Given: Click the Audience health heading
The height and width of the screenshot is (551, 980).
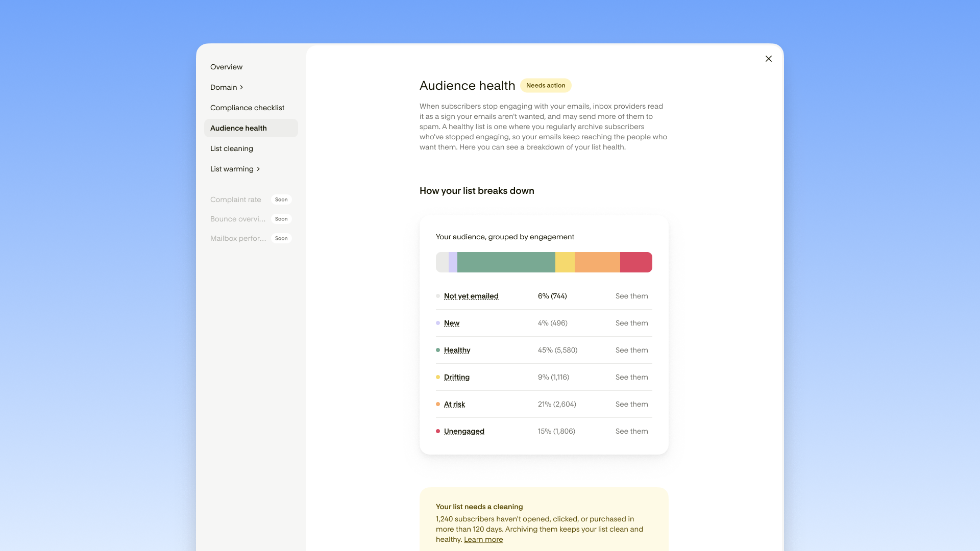Looking at the screenshot, I should [x=467, y=86].
